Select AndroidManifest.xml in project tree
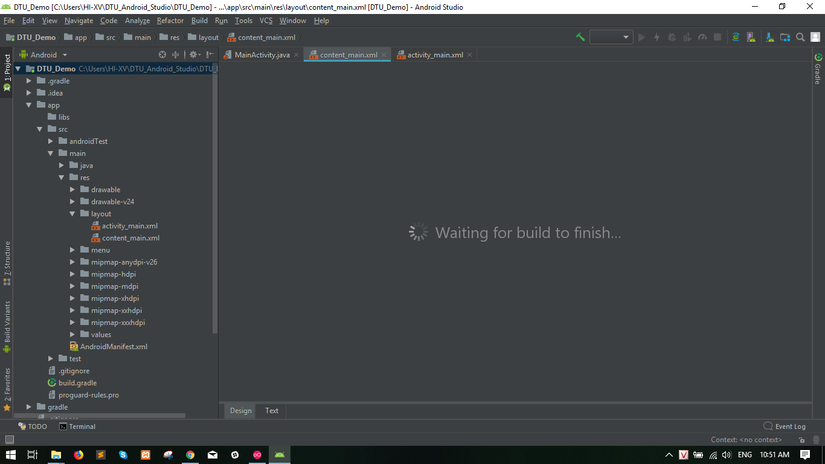This screenshot has height=464, width=825. click(108, 347)
